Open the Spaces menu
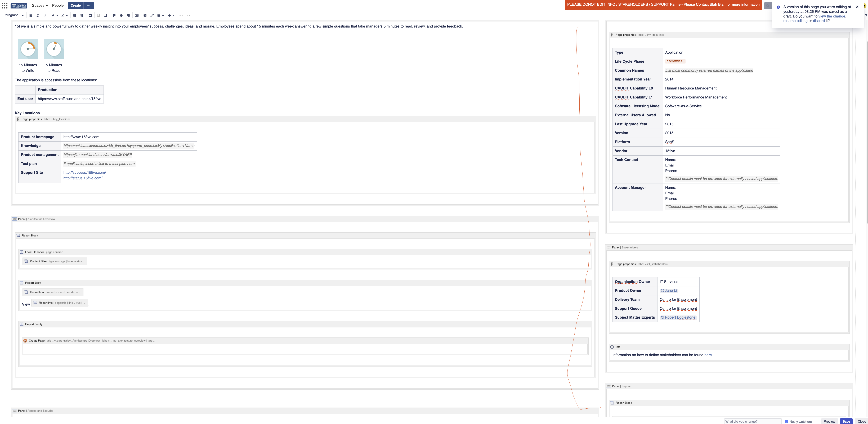868x424 pixels. tap(40, 6)
